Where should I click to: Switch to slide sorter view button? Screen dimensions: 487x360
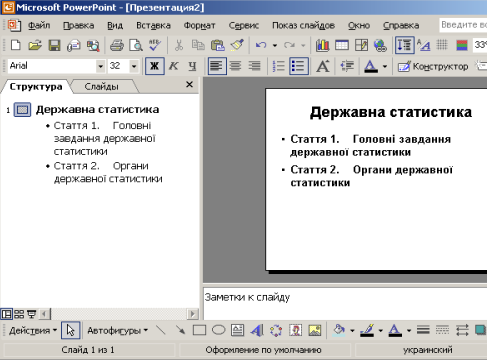pyautogui.click(x=19, y=314)
